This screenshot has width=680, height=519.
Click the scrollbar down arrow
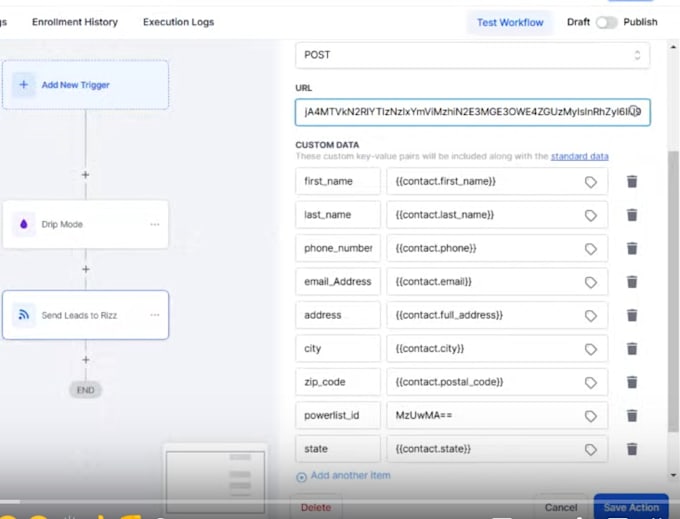coord(673,476)
